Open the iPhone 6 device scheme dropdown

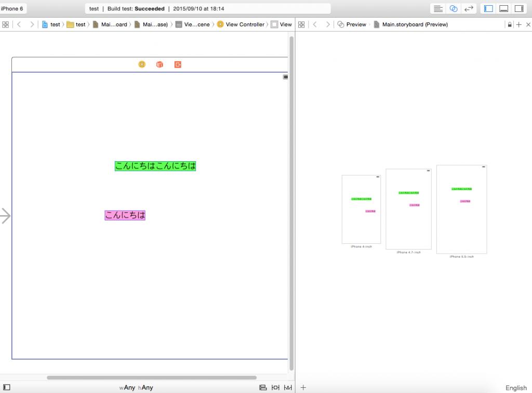pos(12,9)
